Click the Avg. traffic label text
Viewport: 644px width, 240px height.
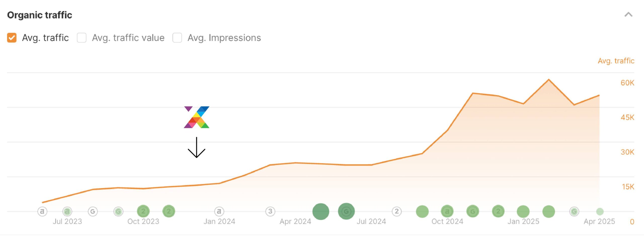pos(45,38)
